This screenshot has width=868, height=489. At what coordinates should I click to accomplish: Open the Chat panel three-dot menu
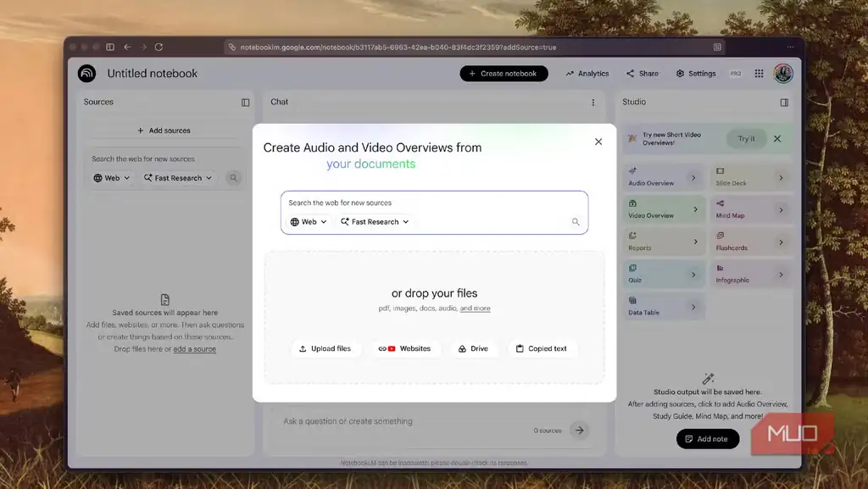coord(593,103)
